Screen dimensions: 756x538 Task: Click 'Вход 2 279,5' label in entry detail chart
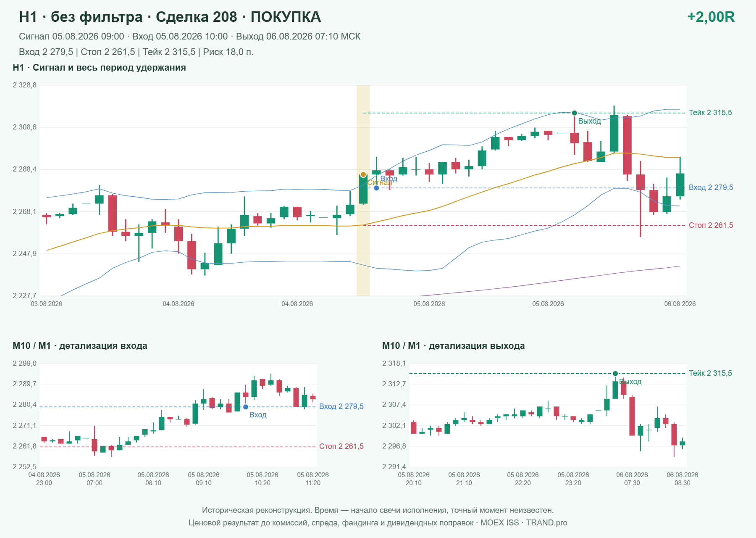coord(341,406)
